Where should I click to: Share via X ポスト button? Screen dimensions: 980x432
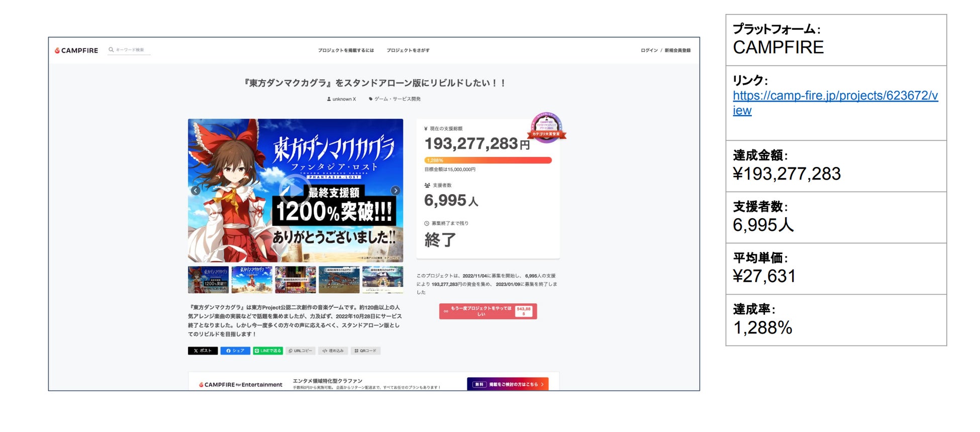203,351
